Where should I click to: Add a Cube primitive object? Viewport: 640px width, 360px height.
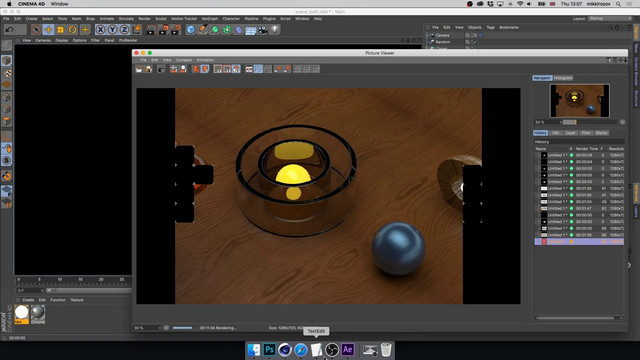click(x=191, y=29)
